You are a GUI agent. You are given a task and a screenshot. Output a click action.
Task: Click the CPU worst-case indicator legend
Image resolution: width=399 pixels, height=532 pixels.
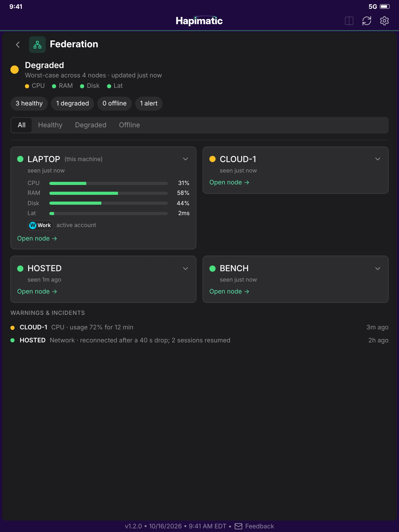35,86
